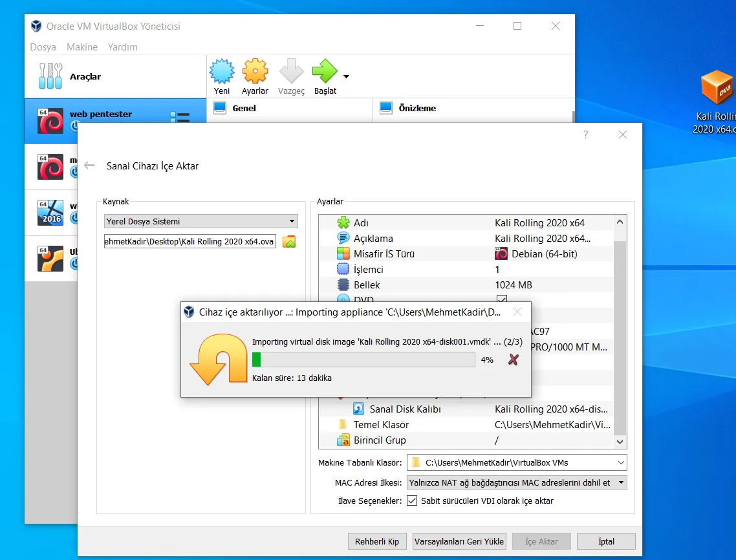The image size is (736, 560).
Task: Click the green Başlat arrow icon
Action: pos(325,71)
